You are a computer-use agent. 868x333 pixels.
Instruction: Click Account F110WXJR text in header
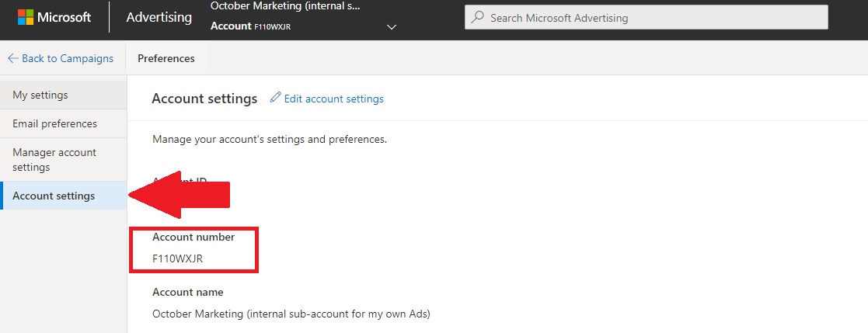tap(250, 26)
